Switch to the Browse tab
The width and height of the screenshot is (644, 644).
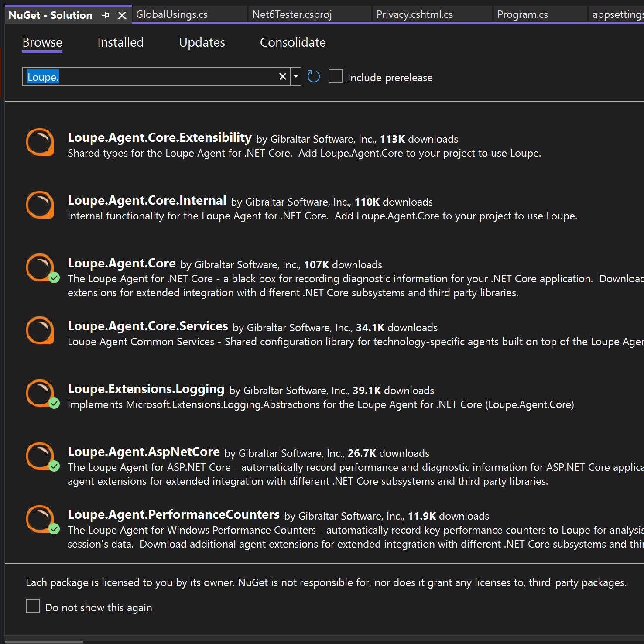[x=42, y=42]
